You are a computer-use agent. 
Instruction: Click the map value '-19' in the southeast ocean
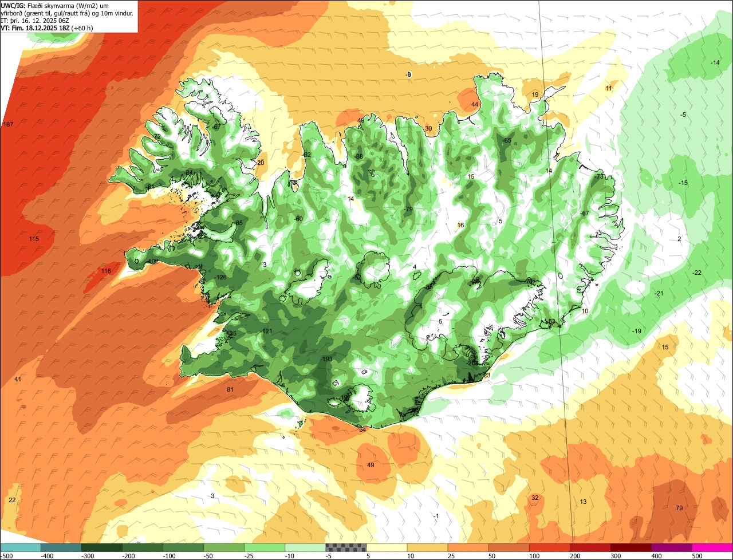pos(637,331)
